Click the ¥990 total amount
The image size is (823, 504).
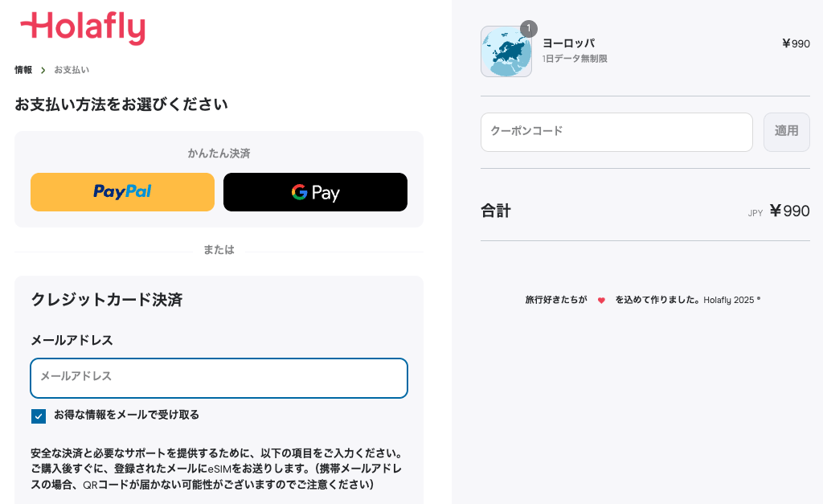coord(789,211)
